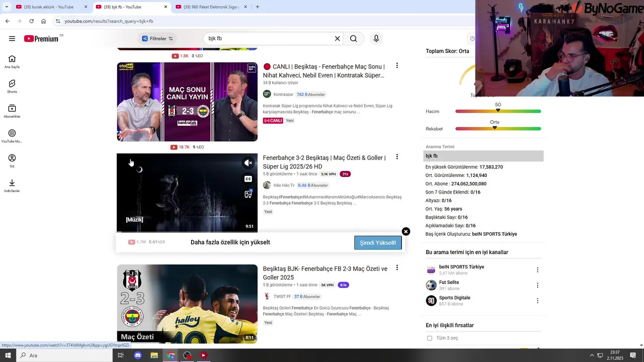The height and width of the screenshot is (362, 644).
Task: Open beIN SPORTS Türkiye channel entry
Action: (x=461, y=270)
